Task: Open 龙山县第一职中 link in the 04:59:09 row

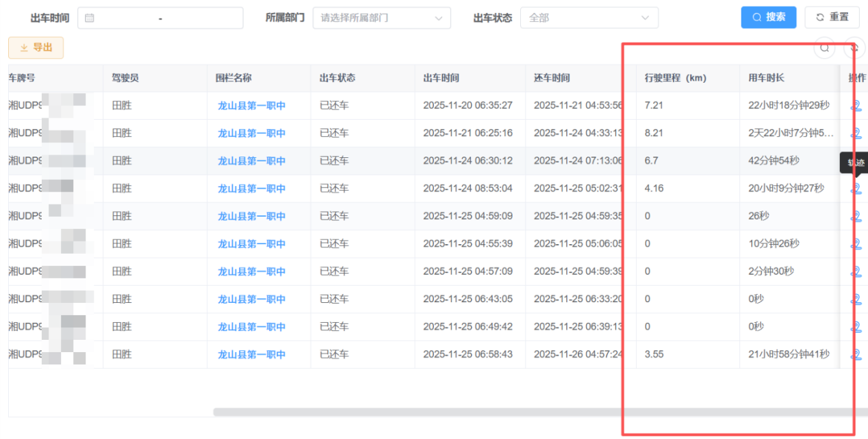Action: tap(251, 216)
